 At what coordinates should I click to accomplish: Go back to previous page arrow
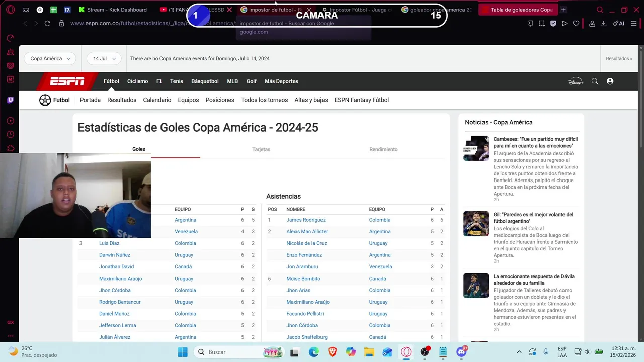(25, 23)
